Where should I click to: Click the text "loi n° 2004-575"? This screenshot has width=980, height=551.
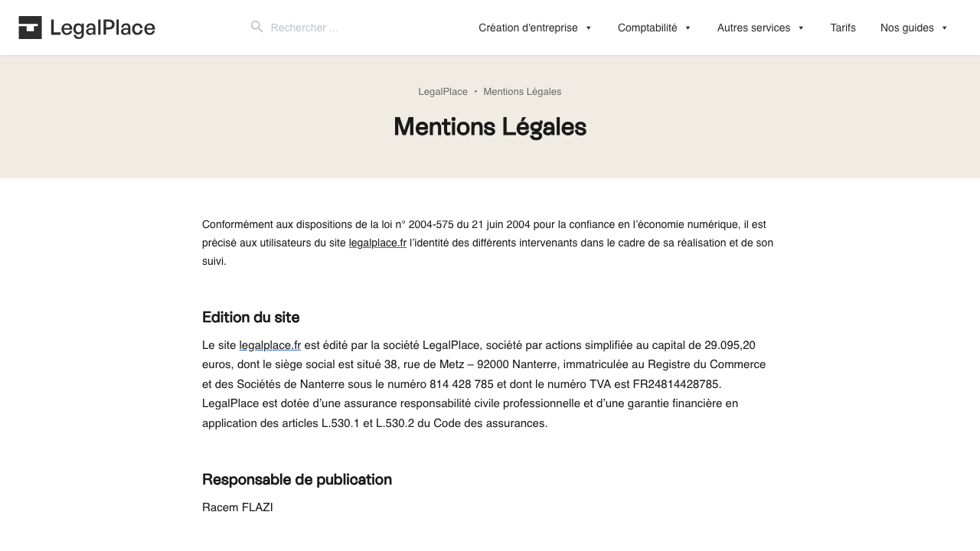point(418,224)
